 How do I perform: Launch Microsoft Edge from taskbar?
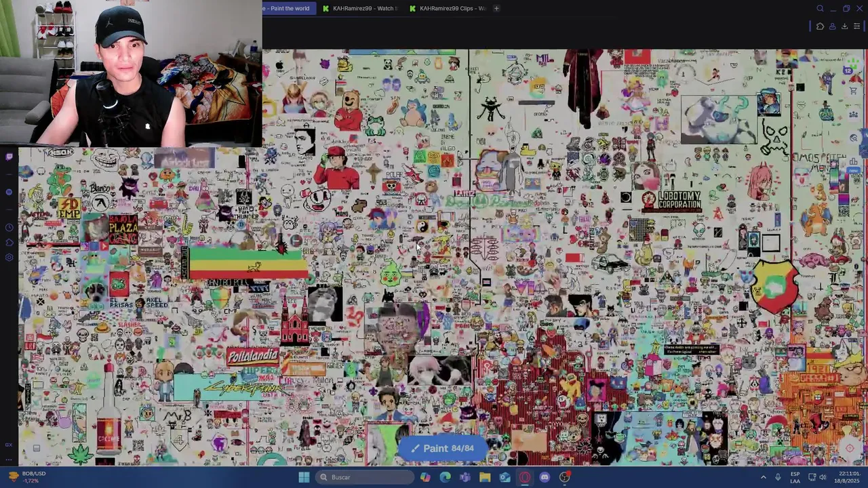point(445,477)
